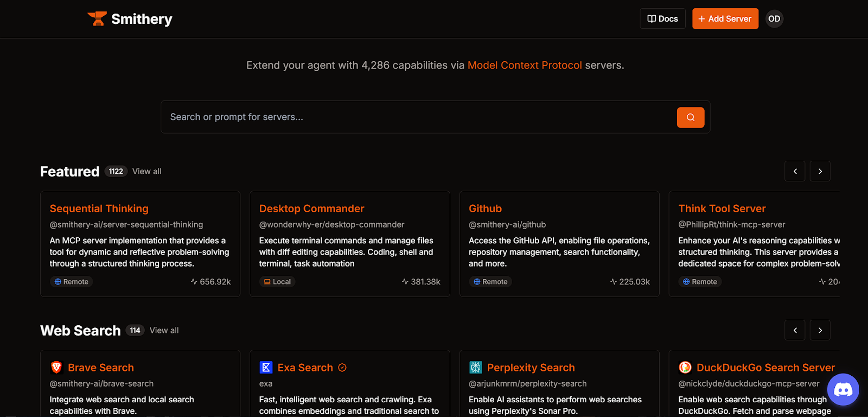Focus the search or prompt for servers field
This screenshot has height=417, width=868.
click(x=418, y=117)
